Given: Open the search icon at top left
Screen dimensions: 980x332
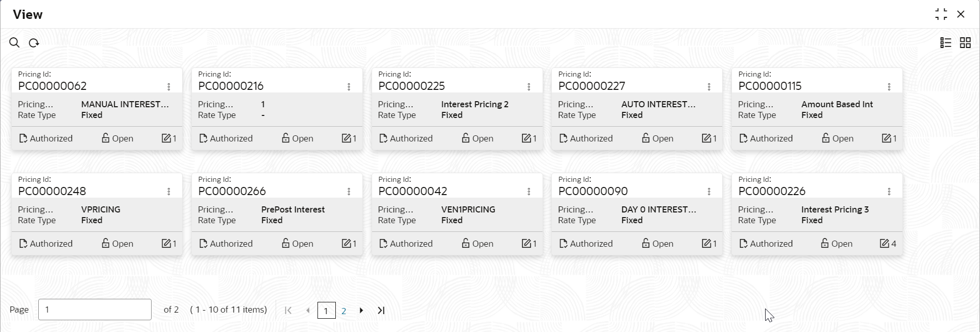Looking at the screenshot, I should pos(14,43).
